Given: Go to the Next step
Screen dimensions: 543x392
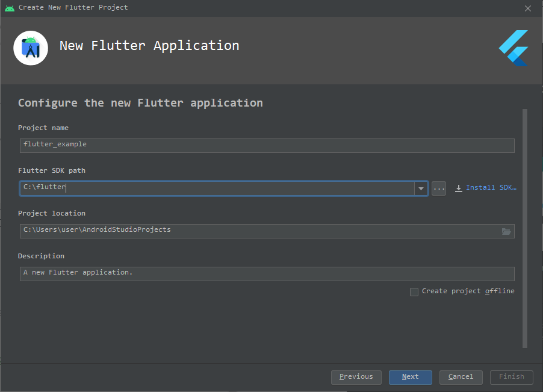Looking at the screenshot, I should tap(411, 377).
